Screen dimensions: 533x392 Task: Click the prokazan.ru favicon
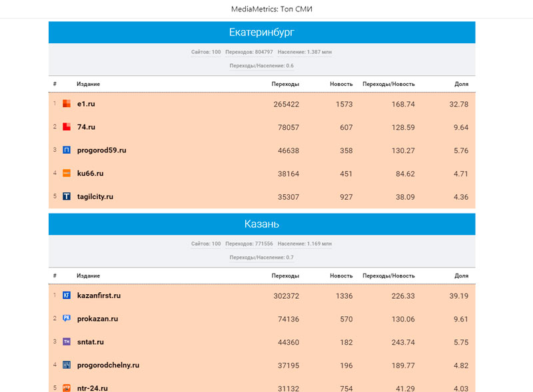(x=67, y=319)
